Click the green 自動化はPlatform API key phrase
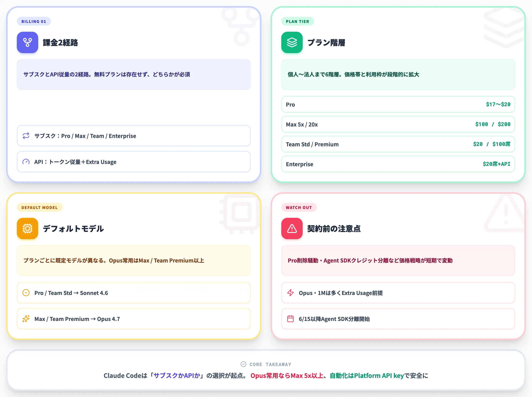 [x=367, y=375]
